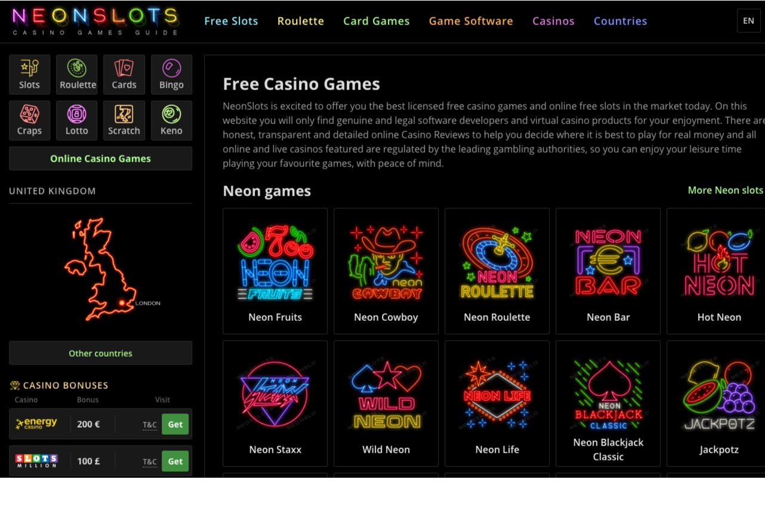Open the Neon Fruits game thumbnail
This screenshot has height=532, width=765.
pyautogui.click(x=275, y=271)
